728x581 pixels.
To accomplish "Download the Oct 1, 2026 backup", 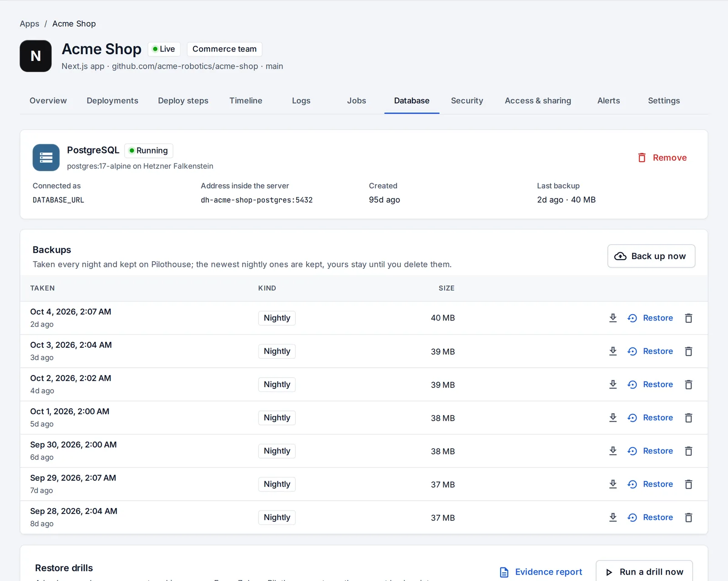I will [x=613, y=418].
